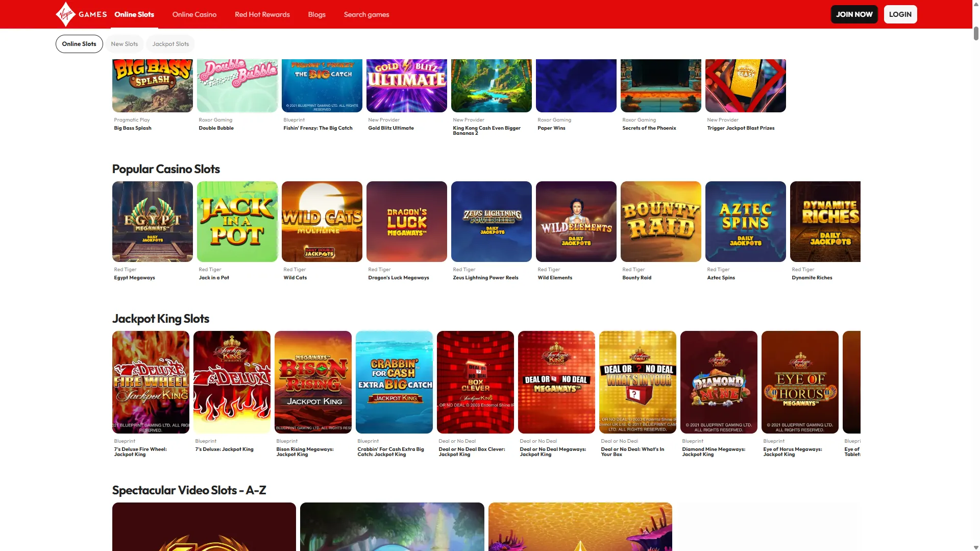This screenshot has height=551, width=980.
Task: Open King Kong Cash Even Bigger Bananas 2 thumbnail
Action: [492, 86]
